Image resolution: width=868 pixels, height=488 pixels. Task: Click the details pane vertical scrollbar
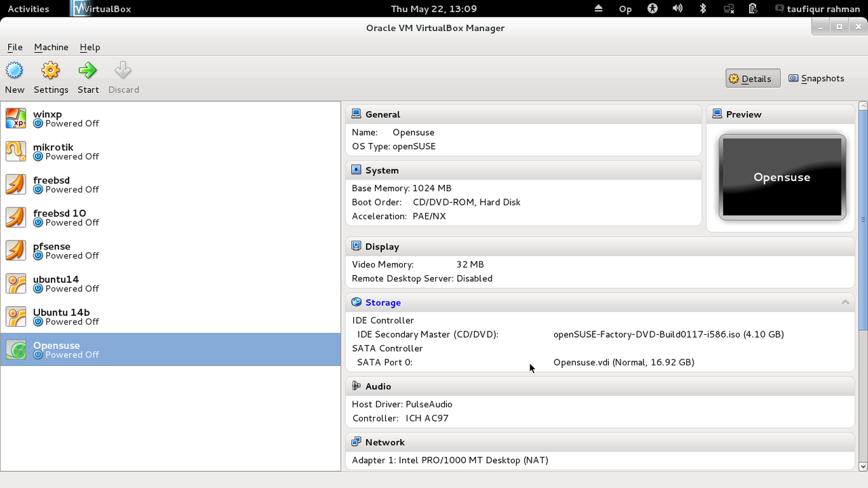(x=863, y=220)
